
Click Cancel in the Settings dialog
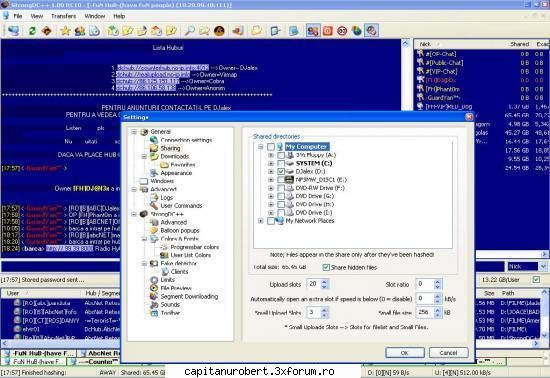tap(448, 353)
